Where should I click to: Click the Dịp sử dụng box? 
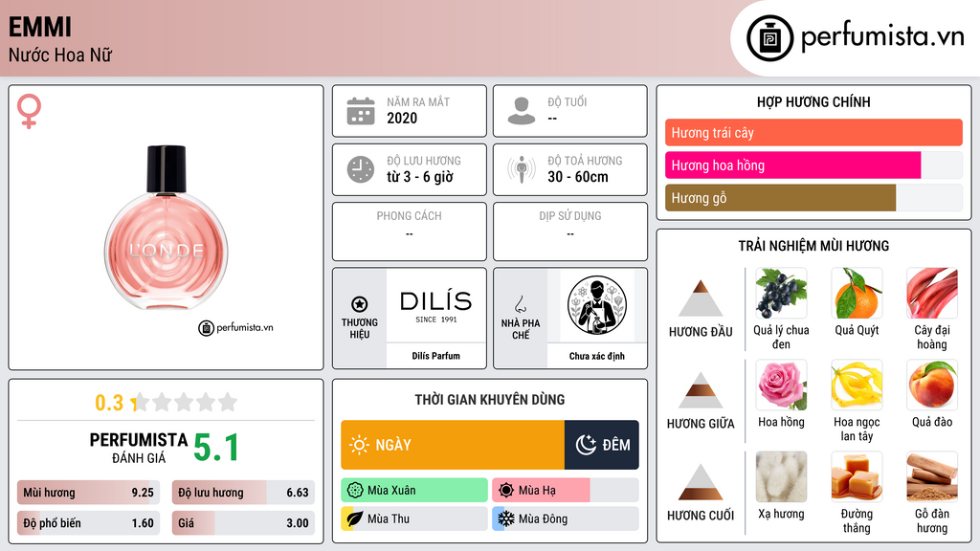(x=570, y=231)
